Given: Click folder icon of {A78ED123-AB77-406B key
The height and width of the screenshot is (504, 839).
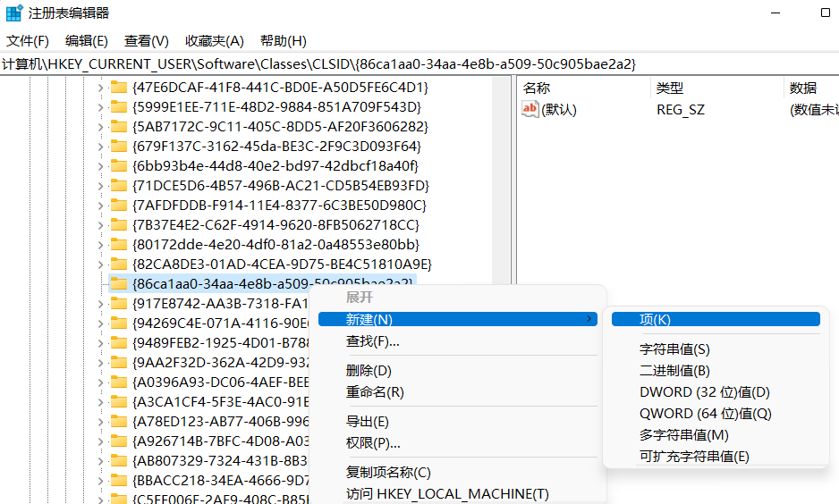Looking at the screenshot, I should coord(118,421).
